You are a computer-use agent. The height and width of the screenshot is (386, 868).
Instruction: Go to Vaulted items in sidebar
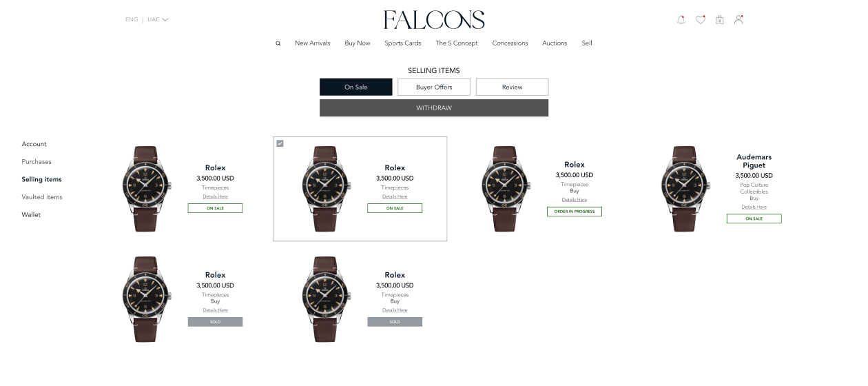click(42, 197)
